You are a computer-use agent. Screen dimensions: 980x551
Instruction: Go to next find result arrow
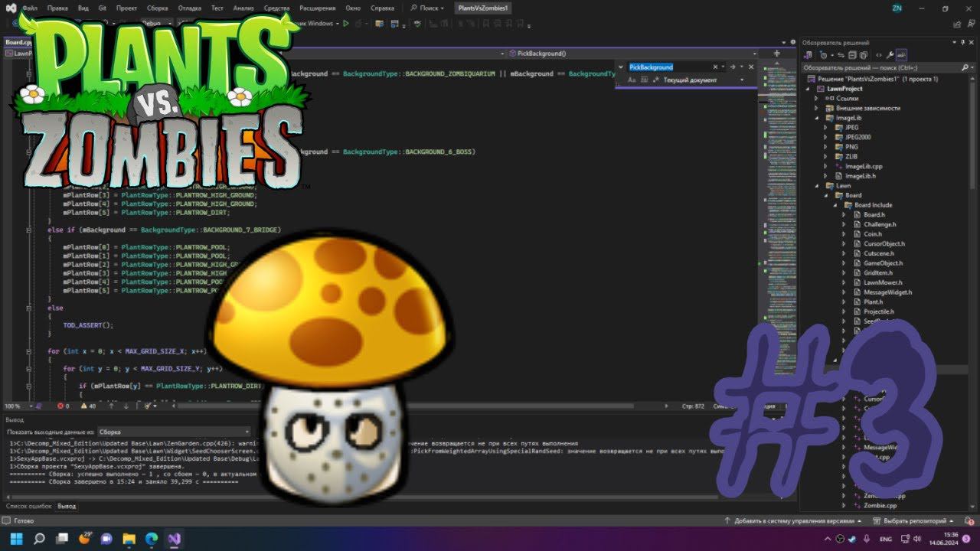click(x=732, y=67)
